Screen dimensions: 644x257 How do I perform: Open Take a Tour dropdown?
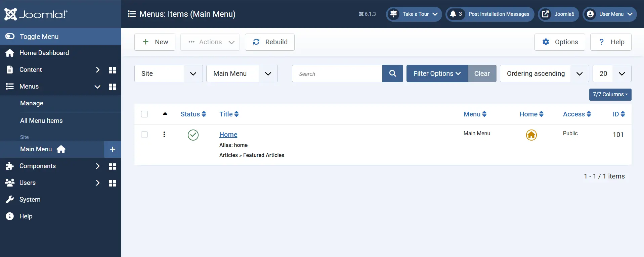414,14
